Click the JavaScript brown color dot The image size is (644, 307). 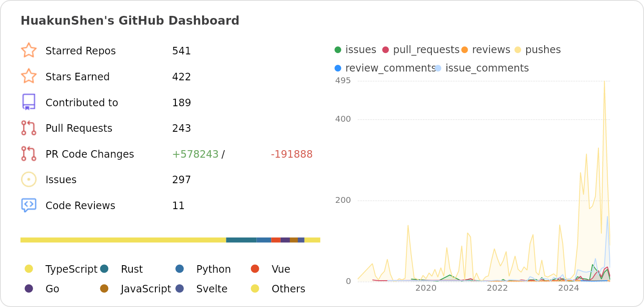point(104,289)
